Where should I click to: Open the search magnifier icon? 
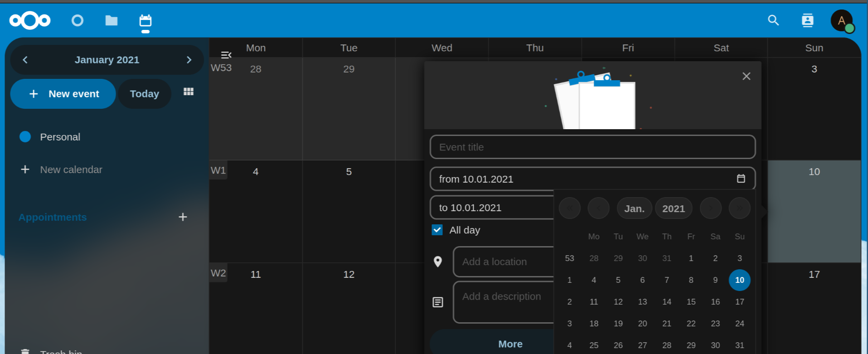coord(773,20)
